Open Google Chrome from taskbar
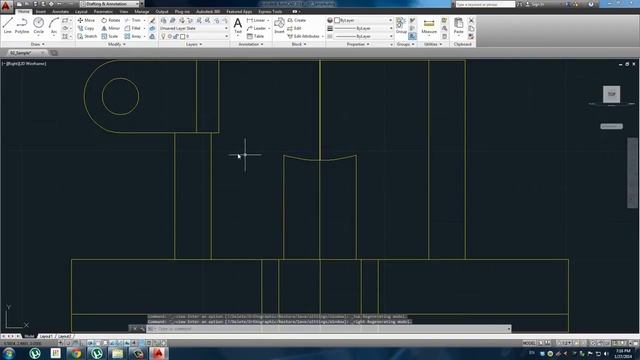Screen dimensions: 640x360 (x=76, y=353)
